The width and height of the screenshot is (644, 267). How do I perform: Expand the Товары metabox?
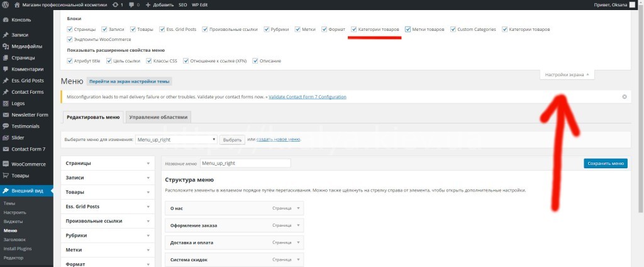(x=148, y=192)
